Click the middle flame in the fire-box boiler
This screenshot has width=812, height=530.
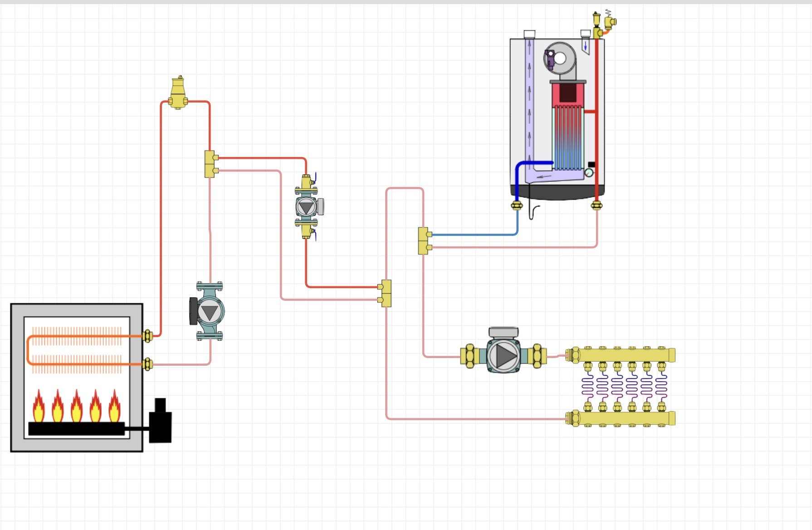pos(77,405)
